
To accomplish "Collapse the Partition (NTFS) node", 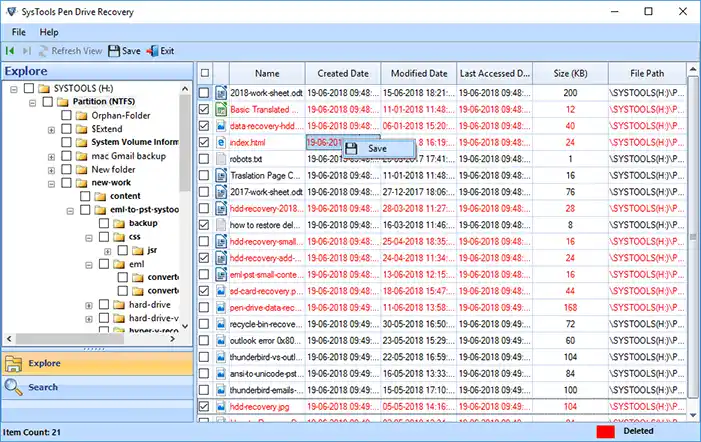I will tap(33, 103).
